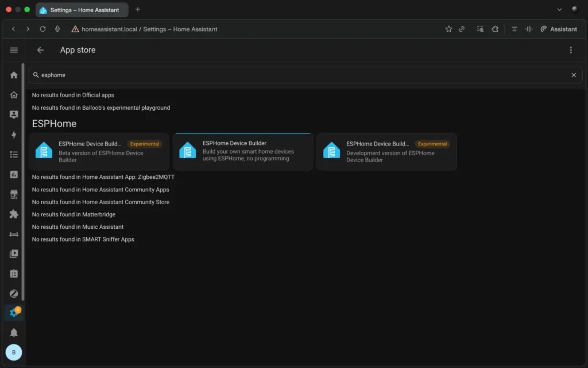Bookmark the page with the star icon
588x368 pixels.
click(448, 29)
